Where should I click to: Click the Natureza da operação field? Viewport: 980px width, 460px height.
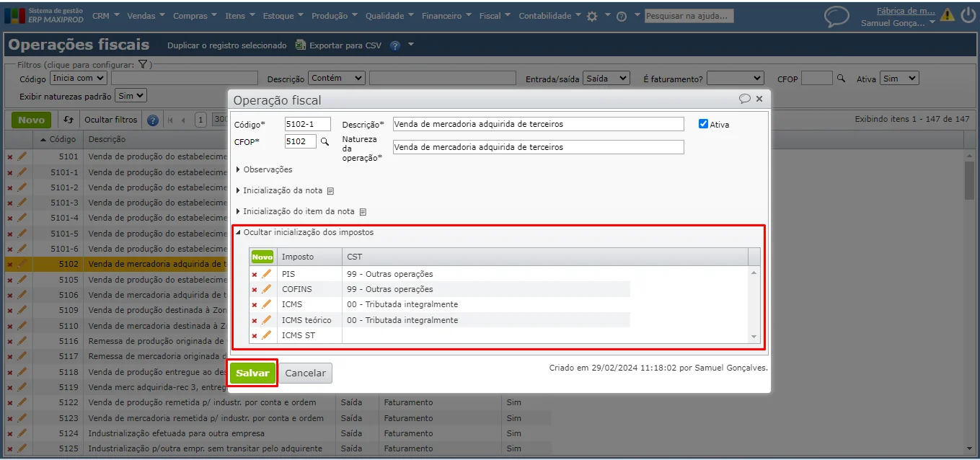pyautogui.click(x=538, y=147)
